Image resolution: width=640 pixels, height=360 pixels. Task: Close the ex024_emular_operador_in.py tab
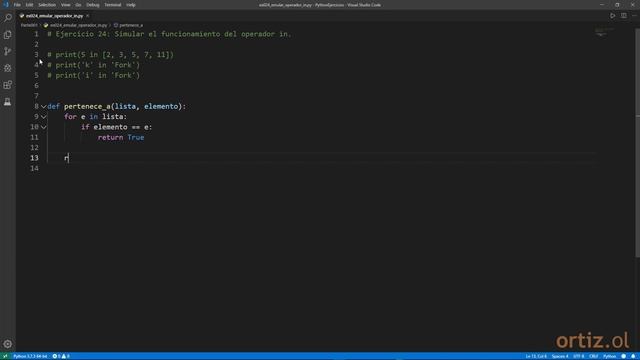(x=87, y=16)
